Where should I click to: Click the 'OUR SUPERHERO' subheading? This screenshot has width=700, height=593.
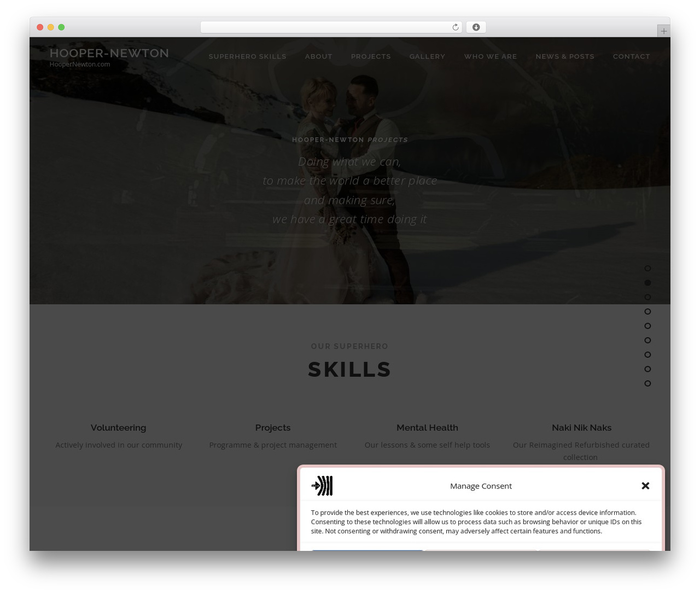point(349,346)
